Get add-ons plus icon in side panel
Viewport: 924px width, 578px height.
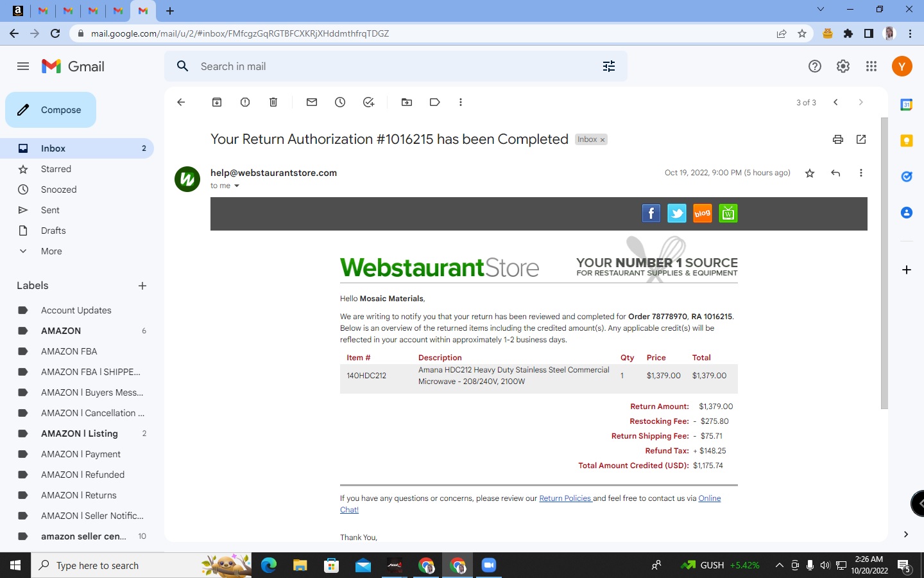pos(907,270)
